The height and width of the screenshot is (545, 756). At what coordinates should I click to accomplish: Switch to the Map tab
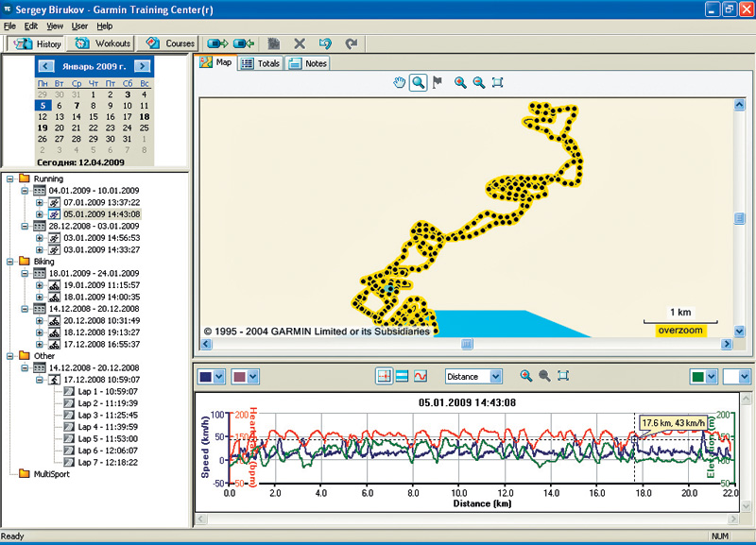tap(216, 62)
